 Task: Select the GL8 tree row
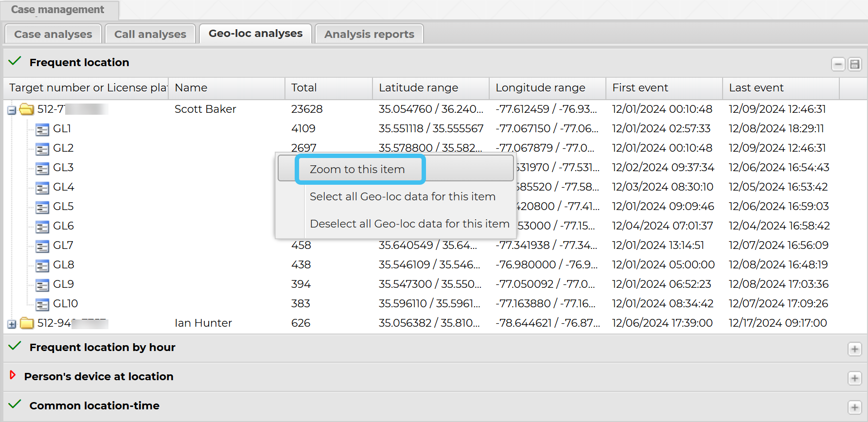64,265
